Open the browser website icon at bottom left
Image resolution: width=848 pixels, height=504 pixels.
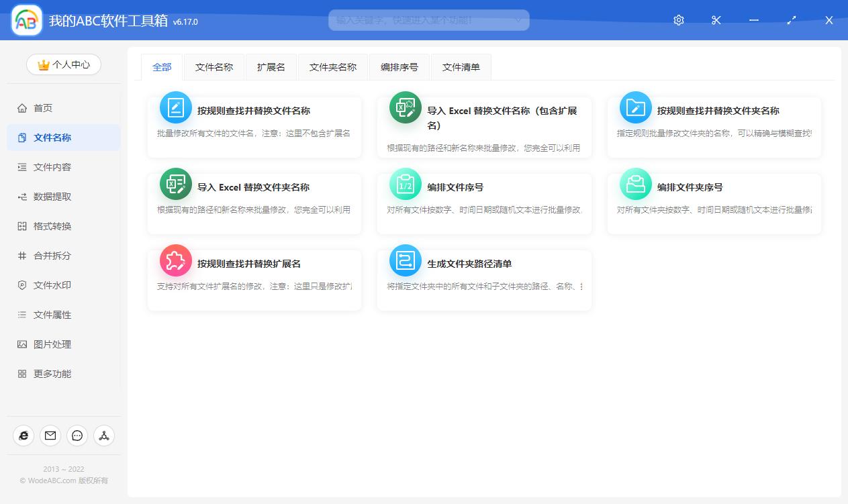pos(23,436)
